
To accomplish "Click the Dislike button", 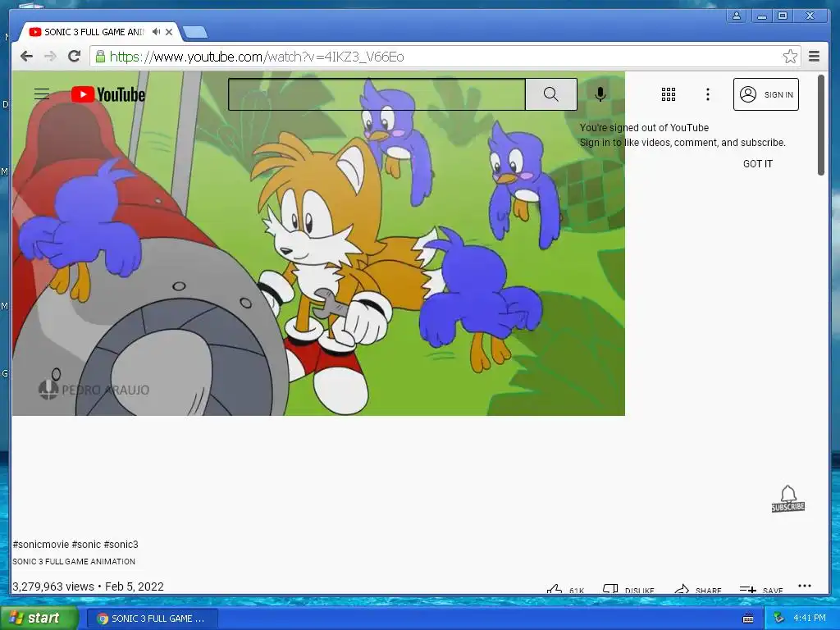I will pos(628,589).
